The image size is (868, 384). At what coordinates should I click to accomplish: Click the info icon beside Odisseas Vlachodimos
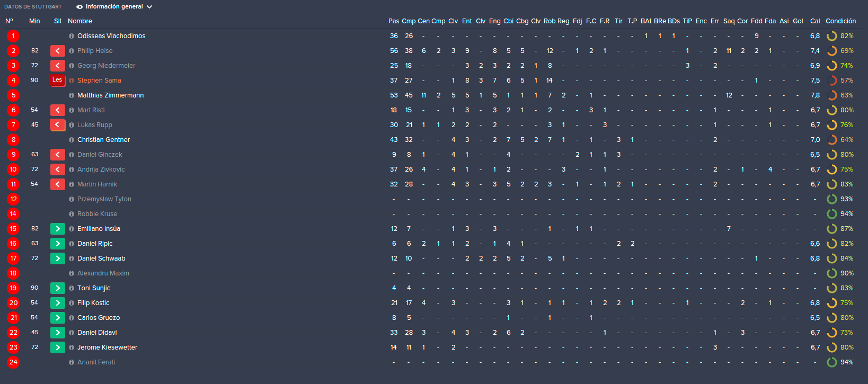click(72, 36)
